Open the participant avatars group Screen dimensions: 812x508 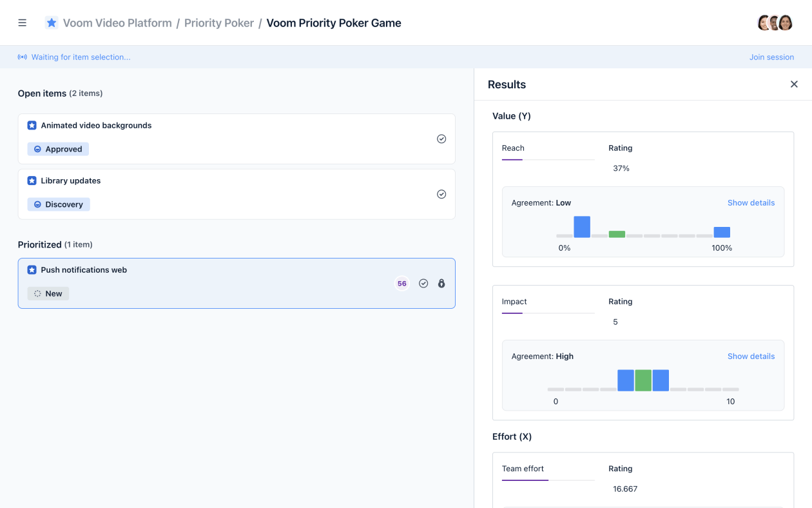point(775,23)
